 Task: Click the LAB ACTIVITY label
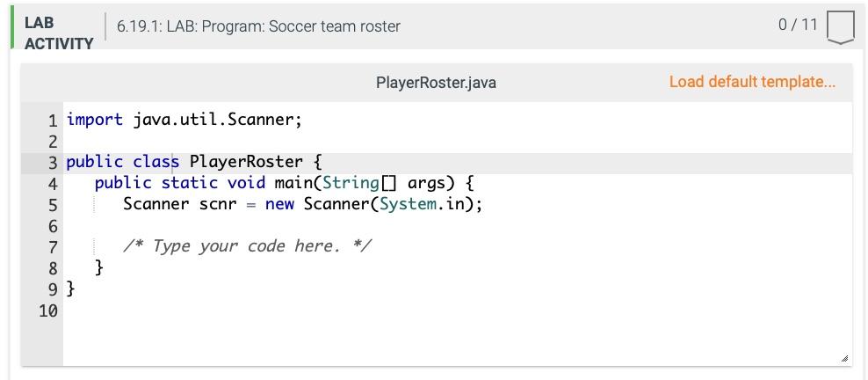(59, 33)
